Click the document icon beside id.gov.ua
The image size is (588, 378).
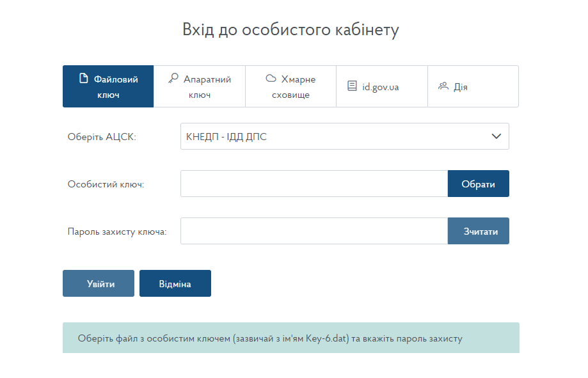[x=352, y=86]
